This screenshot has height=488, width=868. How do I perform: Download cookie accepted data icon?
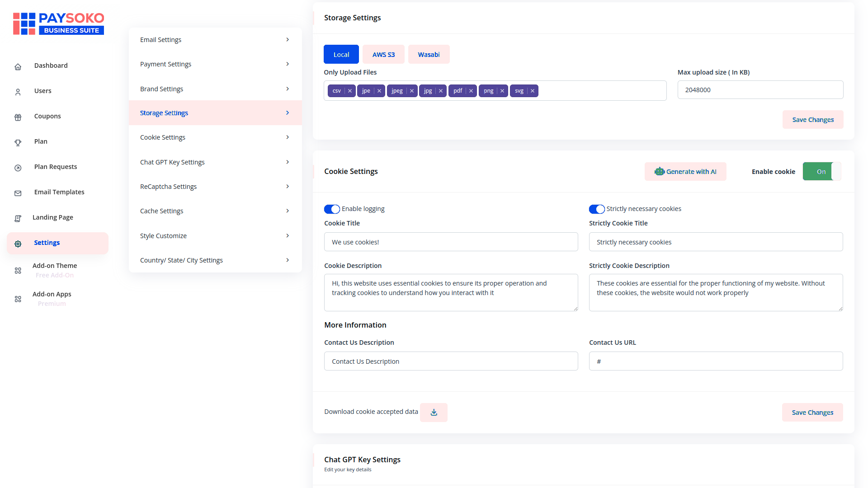[434, 413]
